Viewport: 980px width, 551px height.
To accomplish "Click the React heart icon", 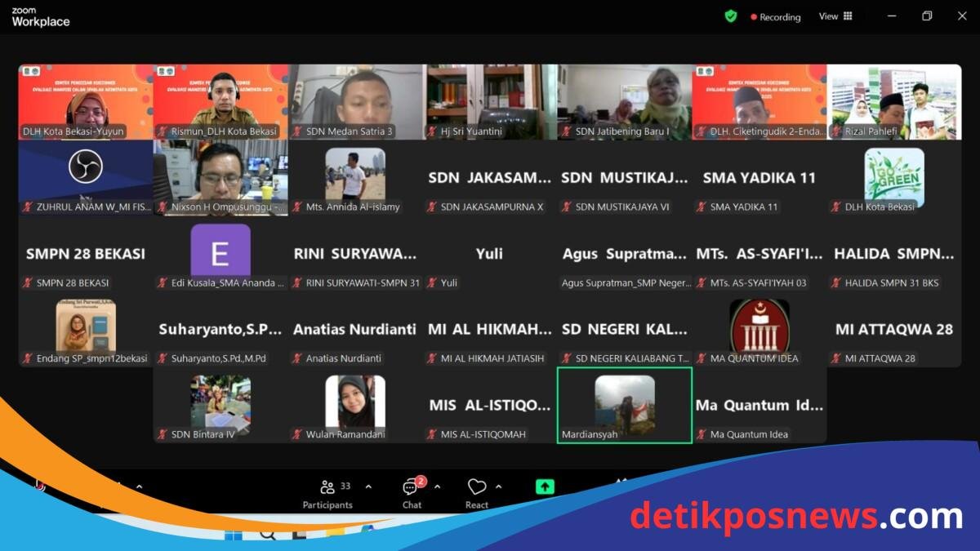I will pos(477,487).
